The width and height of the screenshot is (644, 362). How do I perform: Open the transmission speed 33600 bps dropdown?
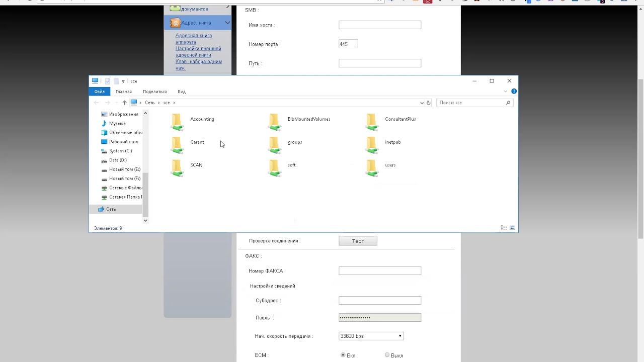(x=371, y=336)
